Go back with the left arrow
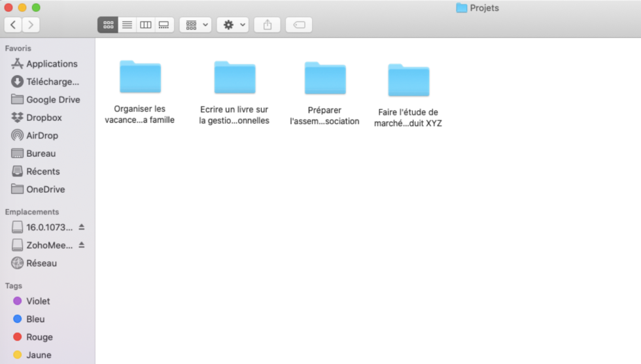The image size is (641, 364). click(x=13, y=25)
